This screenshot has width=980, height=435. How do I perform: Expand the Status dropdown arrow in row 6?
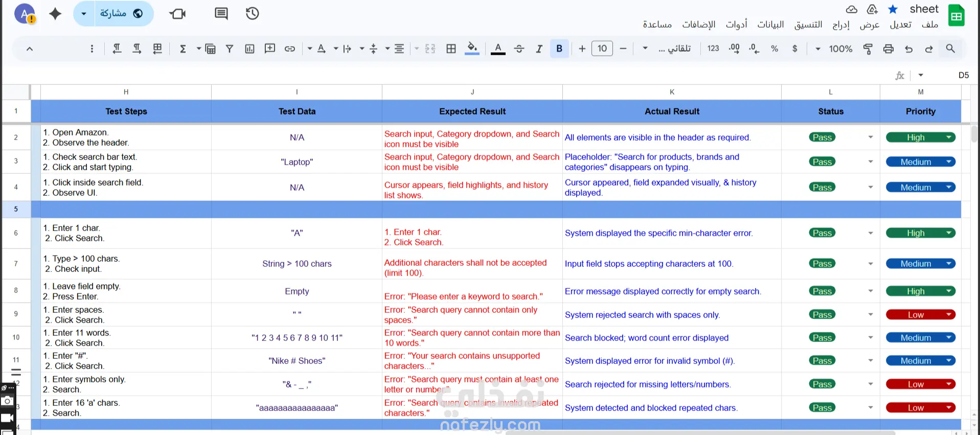point(870,233)
